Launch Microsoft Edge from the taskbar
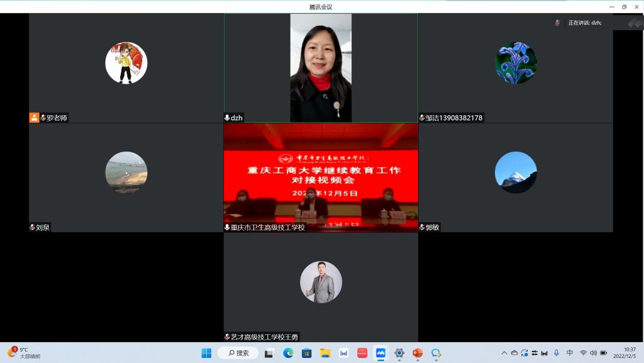644x363 pixels. pos(288,353)
